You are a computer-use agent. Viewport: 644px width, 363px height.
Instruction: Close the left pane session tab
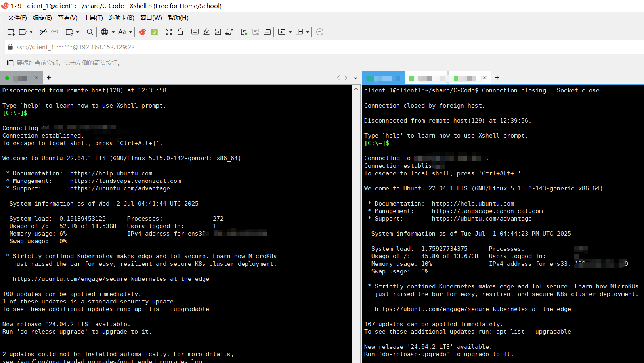[36, 78]
